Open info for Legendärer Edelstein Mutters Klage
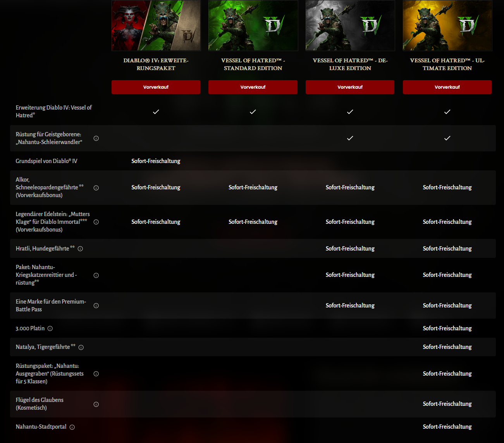504x443 pixels. click(96, 222)
